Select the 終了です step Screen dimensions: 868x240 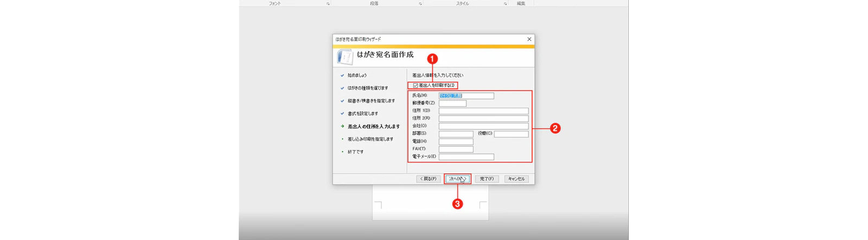356,152
